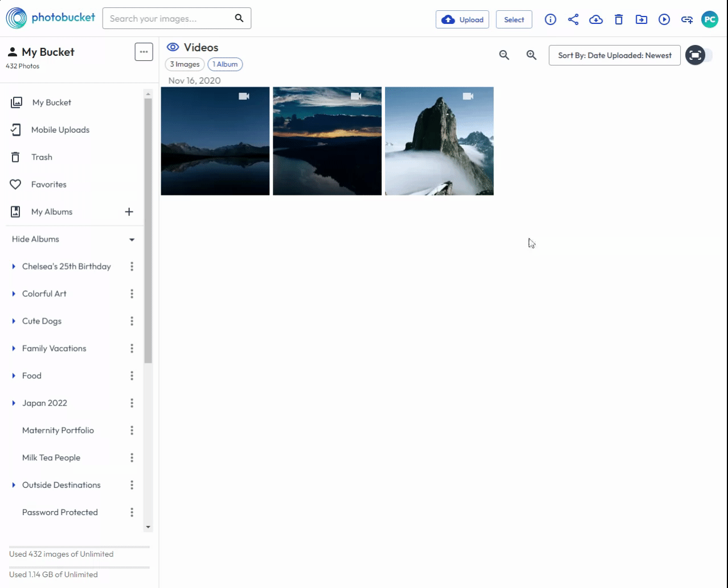Click the delete trash icon in toolbar
Image resolution: width=728 pixels, height=588 pixels.
coord(619,19)
